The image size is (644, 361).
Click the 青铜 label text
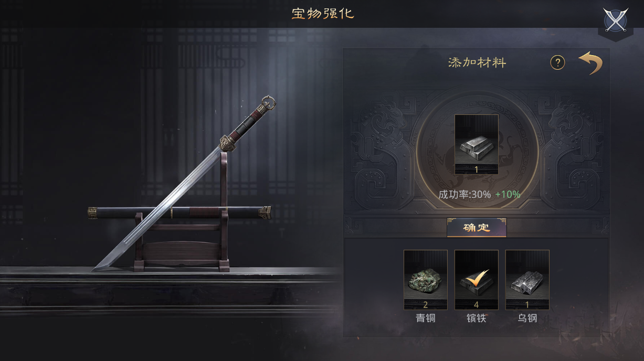426,318
